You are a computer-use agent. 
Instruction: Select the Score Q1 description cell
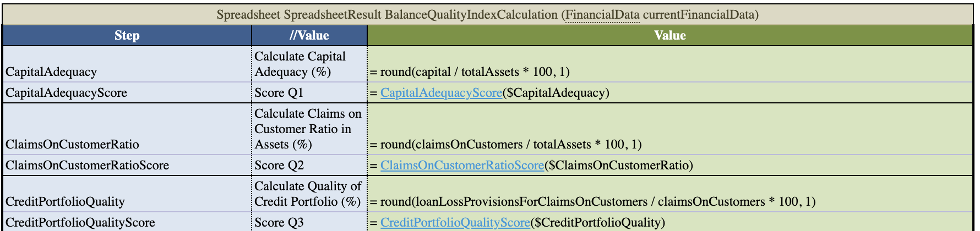[279, 93]
